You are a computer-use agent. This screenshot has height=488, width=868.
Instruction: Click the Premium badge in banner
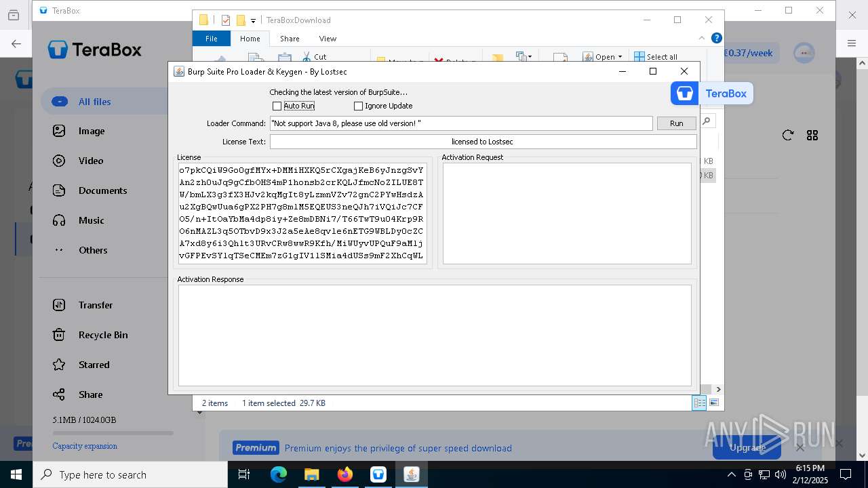tap(256, 447)
